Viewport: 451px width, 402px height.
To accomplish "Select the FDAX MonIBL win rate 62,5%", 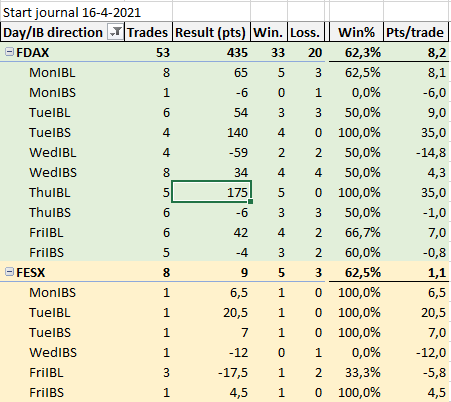I will [x=363, y=72].
